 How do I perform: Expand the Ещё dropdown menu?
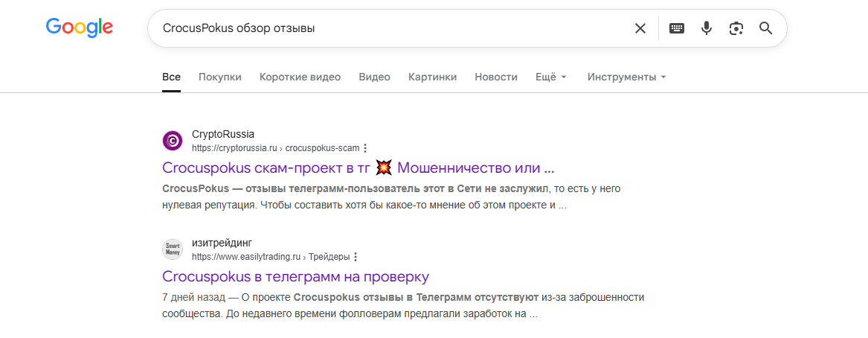[551, 77]
